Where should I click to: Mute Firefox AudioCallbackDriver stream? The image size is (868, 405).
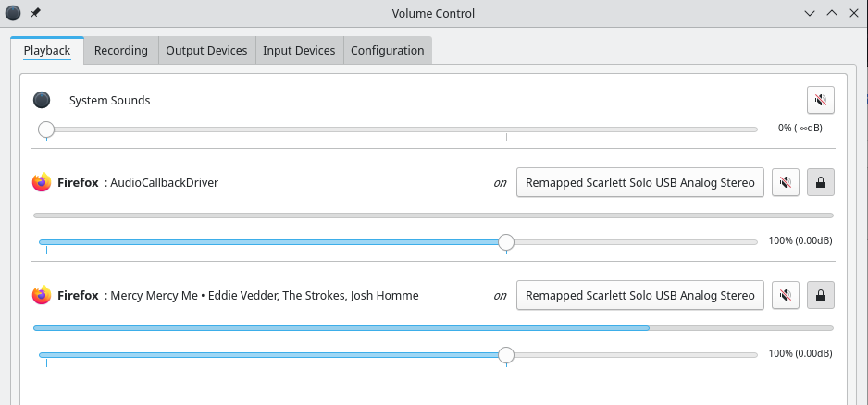(786, 183)
